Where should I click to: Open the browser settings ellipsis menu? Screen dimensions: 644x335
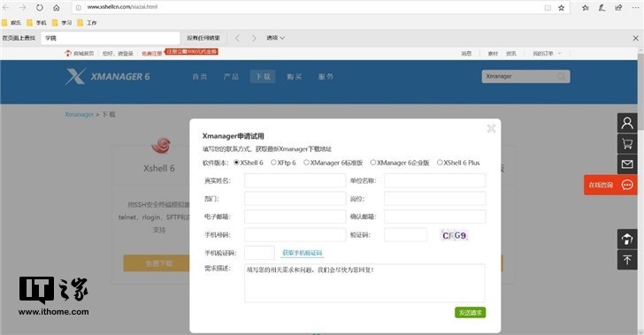coord(635,7)
